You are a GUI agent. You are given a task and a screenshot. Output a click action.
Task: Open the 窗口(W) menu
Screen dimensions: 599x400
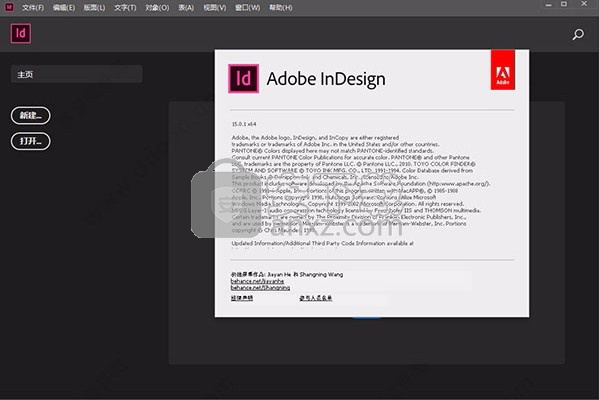(248, 8)
